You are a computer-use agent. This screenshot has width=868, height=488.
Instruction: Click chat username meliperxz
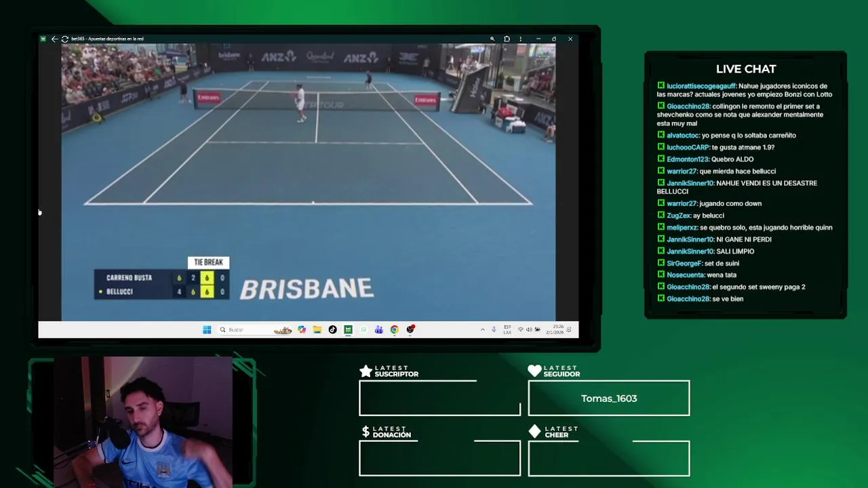click(682, 228)
